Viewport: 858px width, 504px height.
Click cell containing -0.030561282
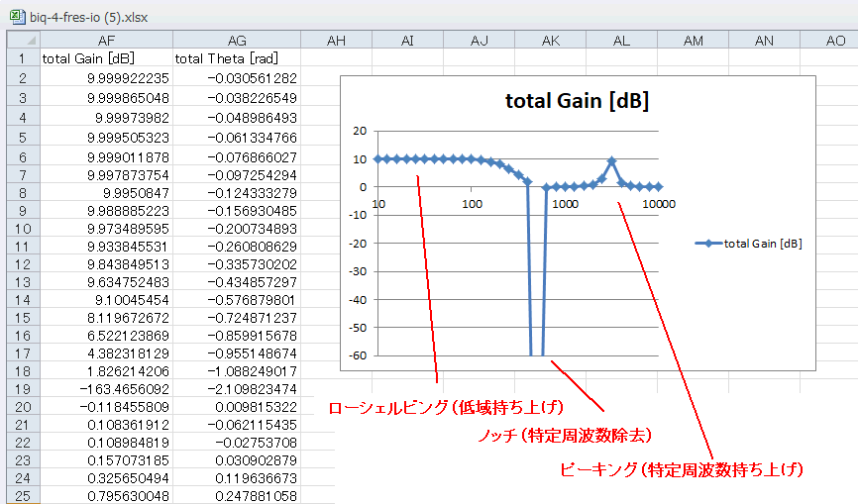pos(237,78)
